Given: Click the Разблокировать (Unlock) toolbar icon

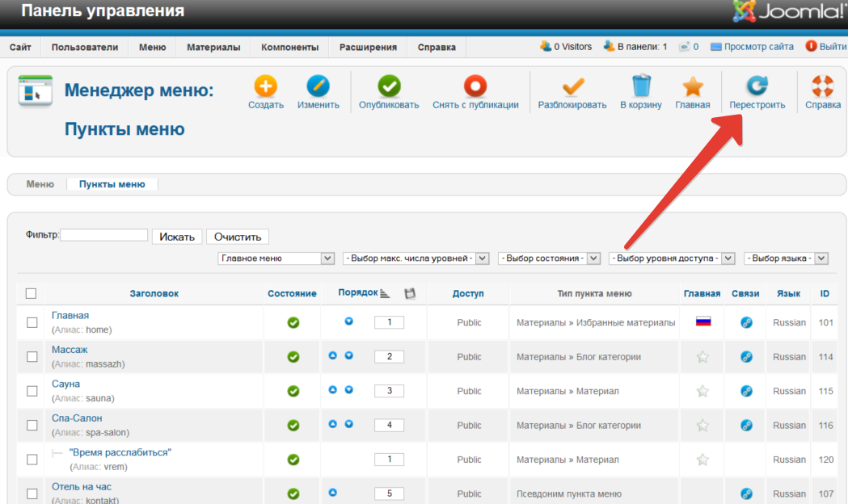Looking at the screenshot, I should coord(572,87).
